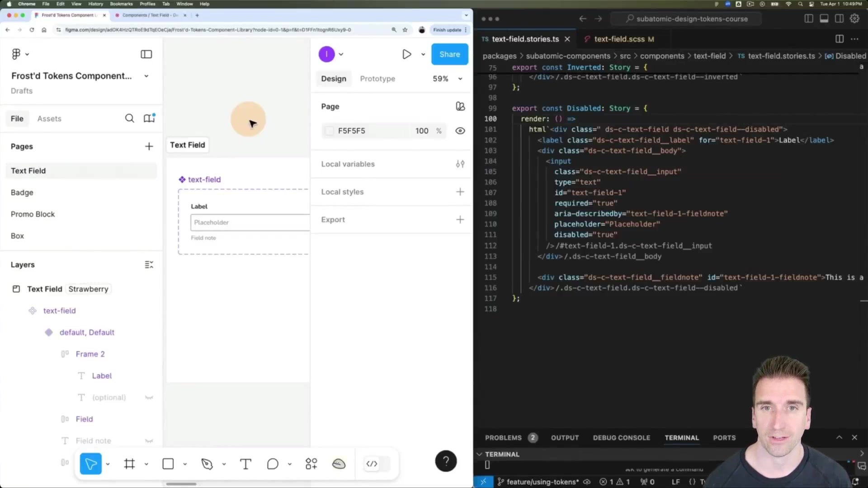Collapse all layers icon in Layers header
This screenshot has height=488, width=868.
point(149,265)
